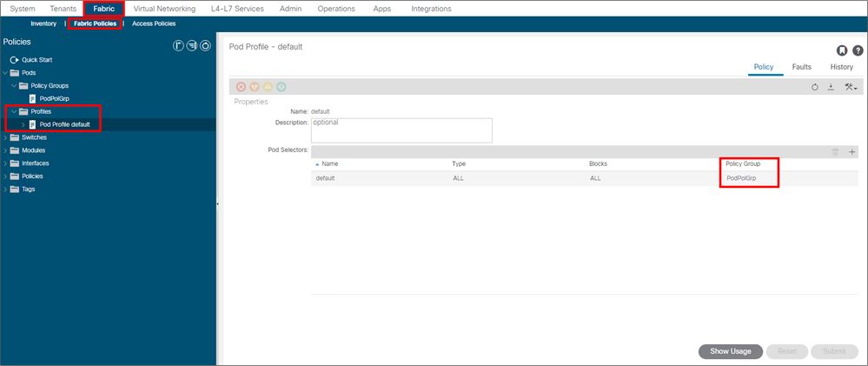Open help with the question mark icon
868x366 pixels.
(x=858, y=51)
